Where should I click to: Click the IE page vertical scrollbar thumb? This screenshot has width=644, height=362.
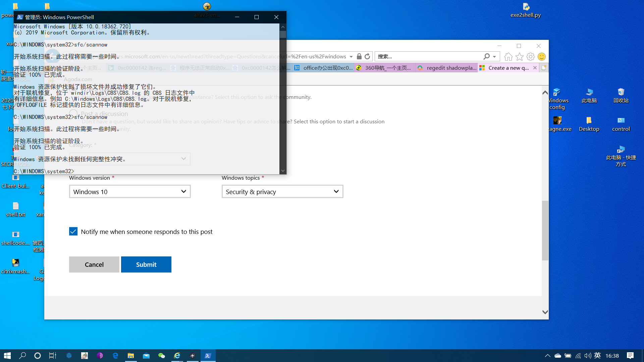pyautogui.click(x=545, y=230)
